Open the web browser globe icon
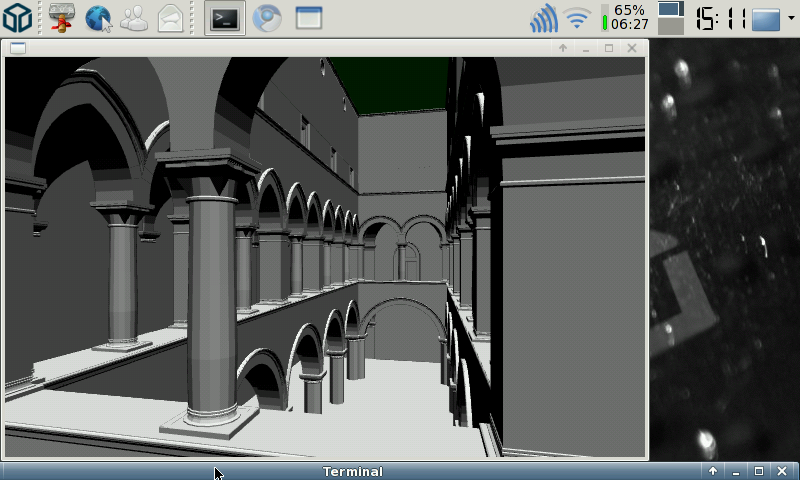The width and height of the screenshot is (800, 480). tap(98, 17)
